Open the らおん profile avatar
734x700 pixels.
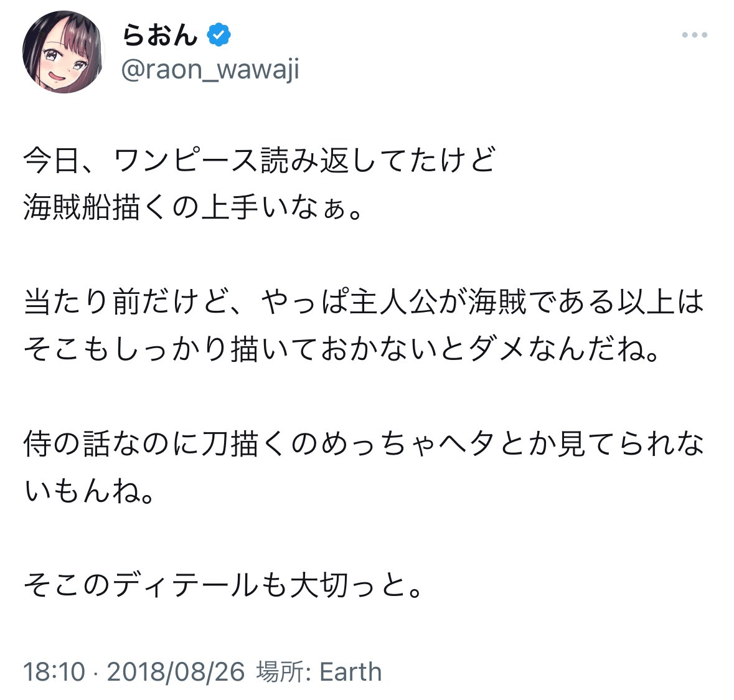point(64,52)
